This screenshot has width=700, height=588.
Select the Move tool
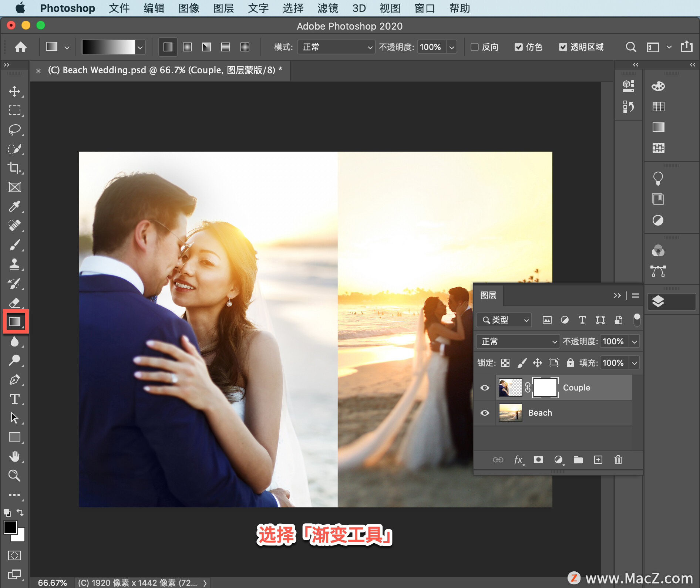15,91
